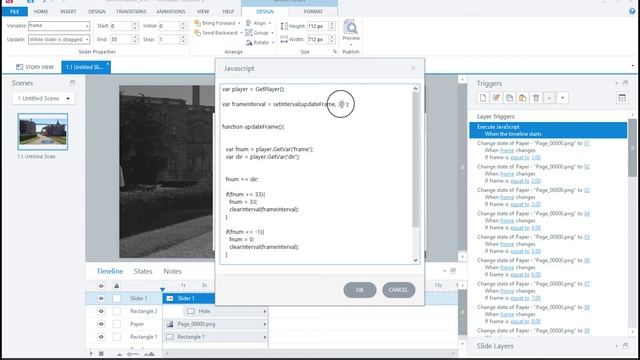
Task: Close the Javascript dialog
Action: pos(413,68)
